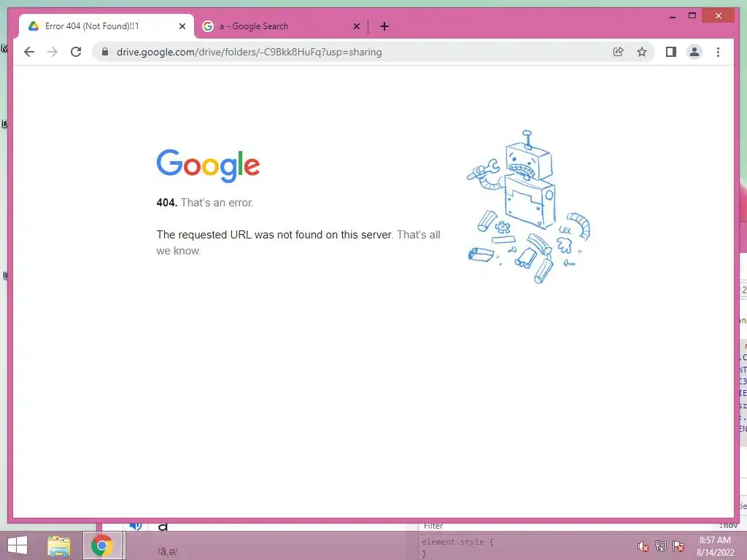Screen dimensions: 747x560
Task: Close the Error 404 tab
Action: [182, 27]
